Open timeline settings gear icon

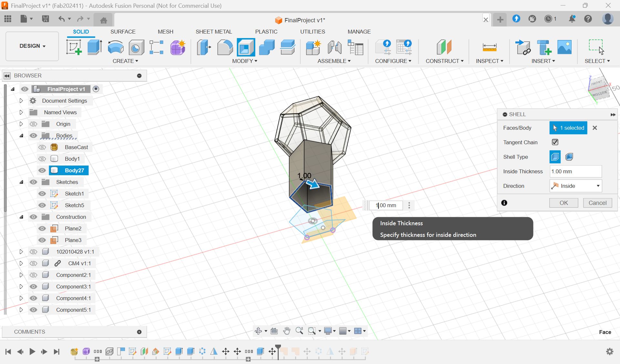pos(610,351)
